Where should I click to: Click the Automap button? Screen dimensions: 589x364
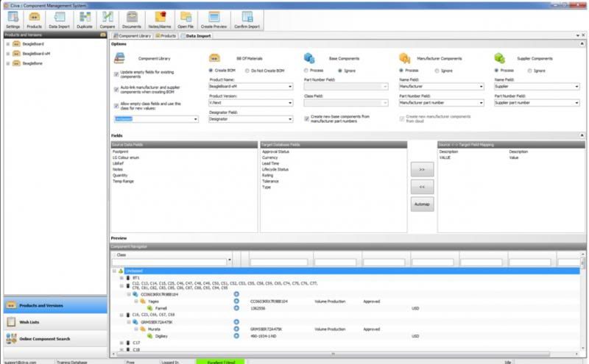pyautogui.click(x=422, y=204)
